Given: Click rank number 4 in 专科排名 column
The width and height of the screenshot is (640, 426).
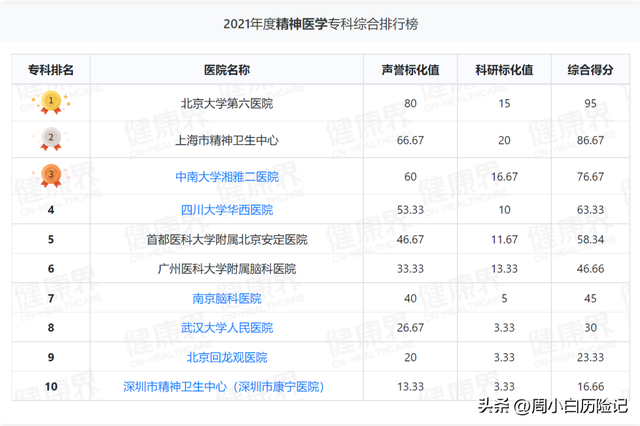Looking at the screenshot, I should 51,210.
